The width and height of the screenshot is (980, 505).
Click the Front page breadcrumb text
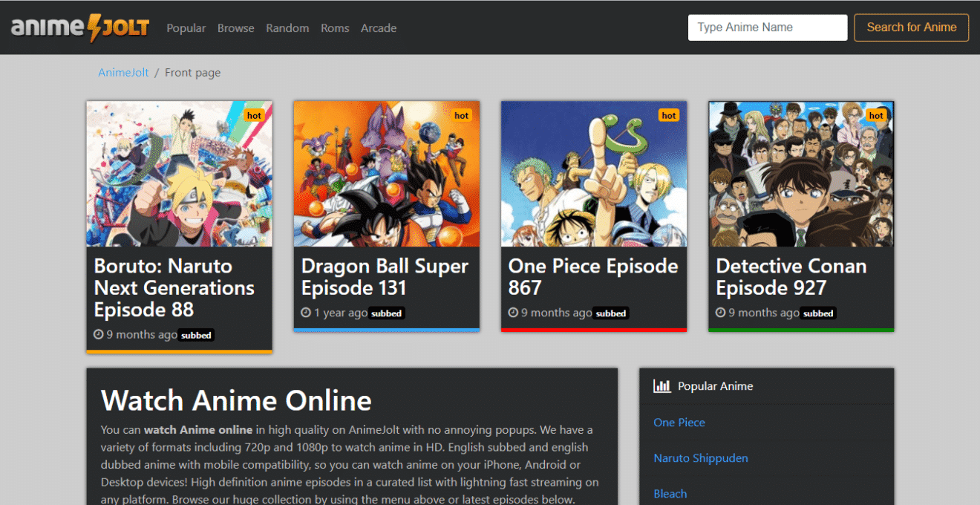click(192, 73)
